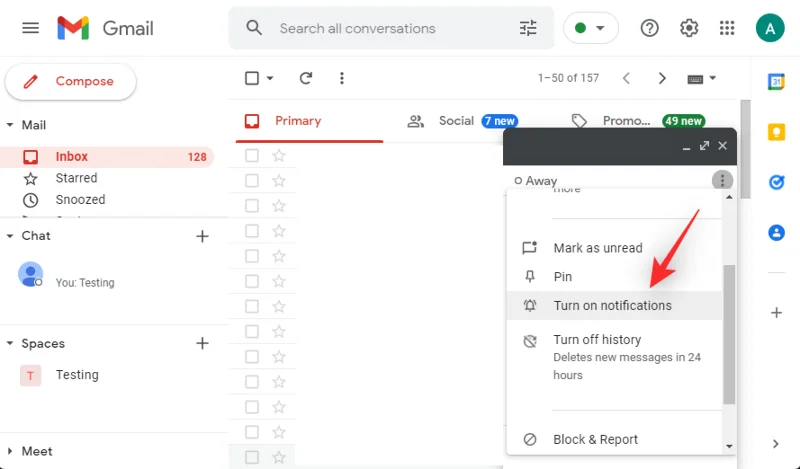This screenshot has width=800, height=469.
Task: Star the third email row
Action: coord(279,206)
